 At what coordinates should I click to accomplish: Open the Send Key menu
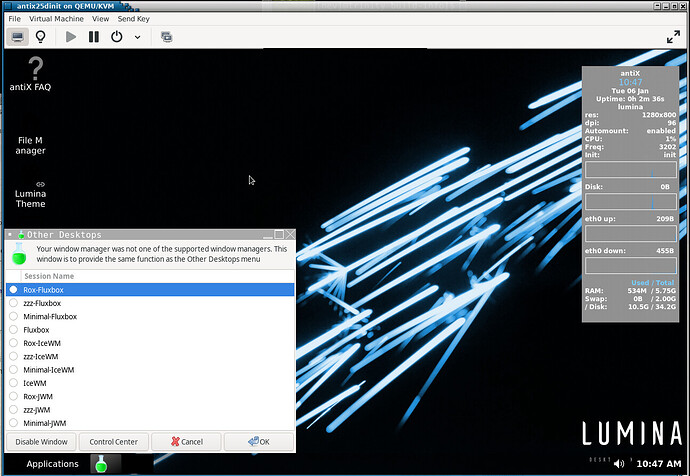tap(134, 18)
